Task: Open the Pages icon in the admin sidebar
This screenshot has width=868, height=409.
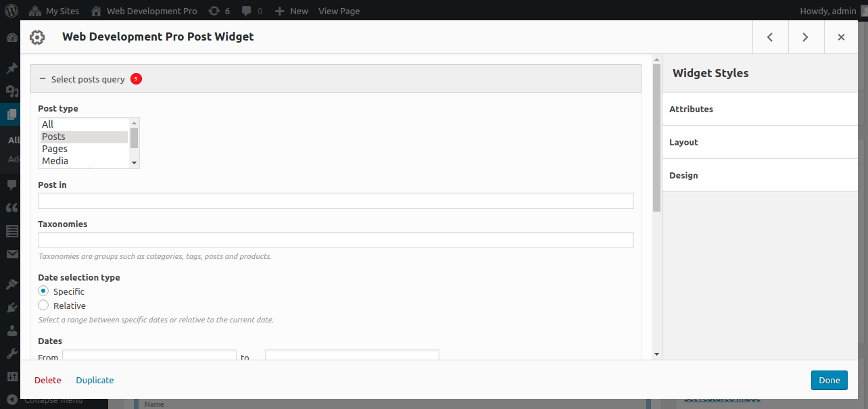Action: (11, 114)
